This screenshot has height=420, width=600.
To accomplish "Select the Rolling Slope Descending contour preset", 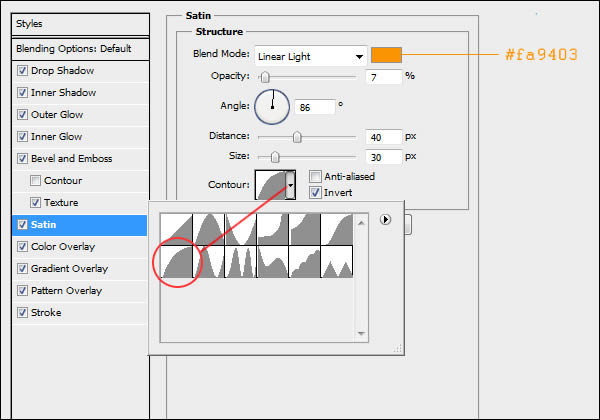I will click(273, 263).
